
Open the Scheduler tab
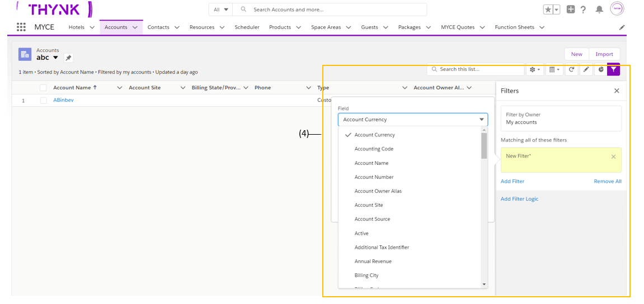click(247, 27)
